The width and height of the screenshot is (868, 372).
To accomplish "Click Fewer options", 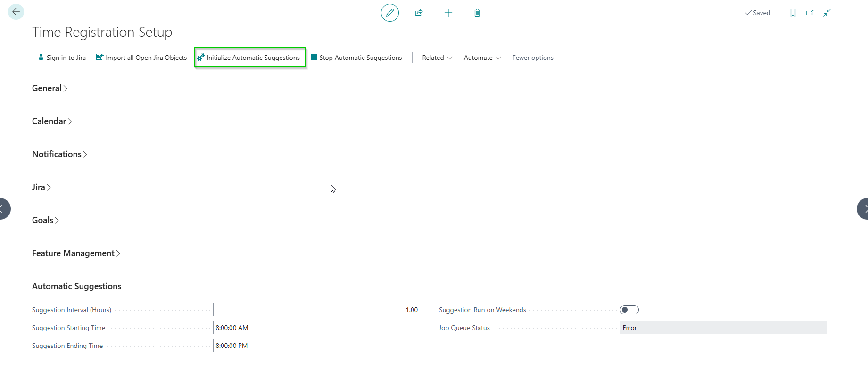I will point(533,58).
